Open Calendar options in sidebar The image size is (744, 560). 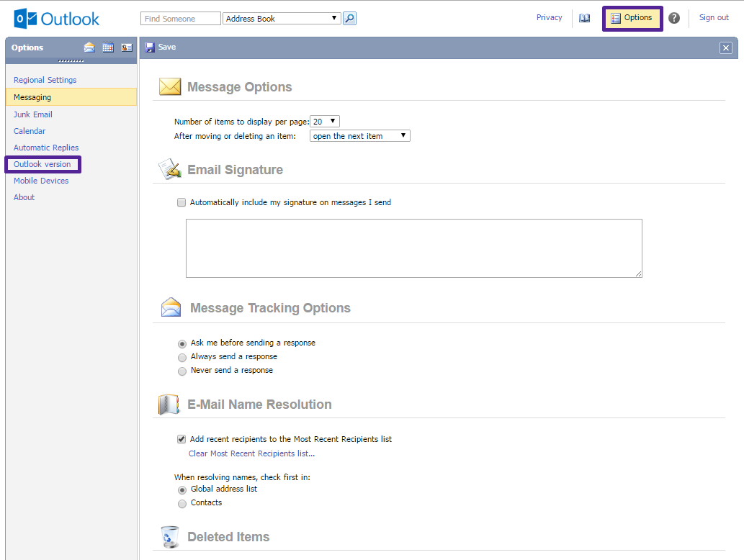pos(30,131)
